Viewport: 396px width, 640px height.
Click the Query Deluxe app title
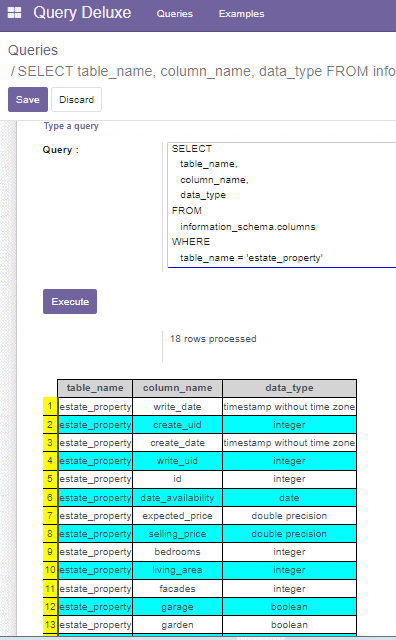tap(82, 13)
